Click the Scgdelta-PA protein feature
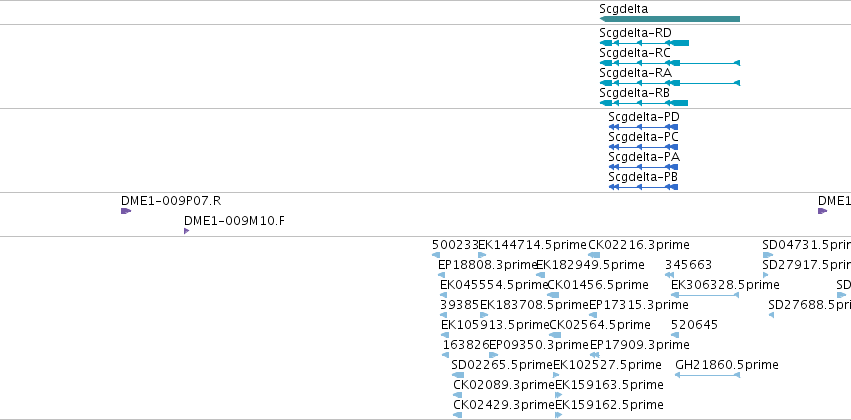Image resolution: width=851 pixels, height=420 pixels. coord(643,167)
